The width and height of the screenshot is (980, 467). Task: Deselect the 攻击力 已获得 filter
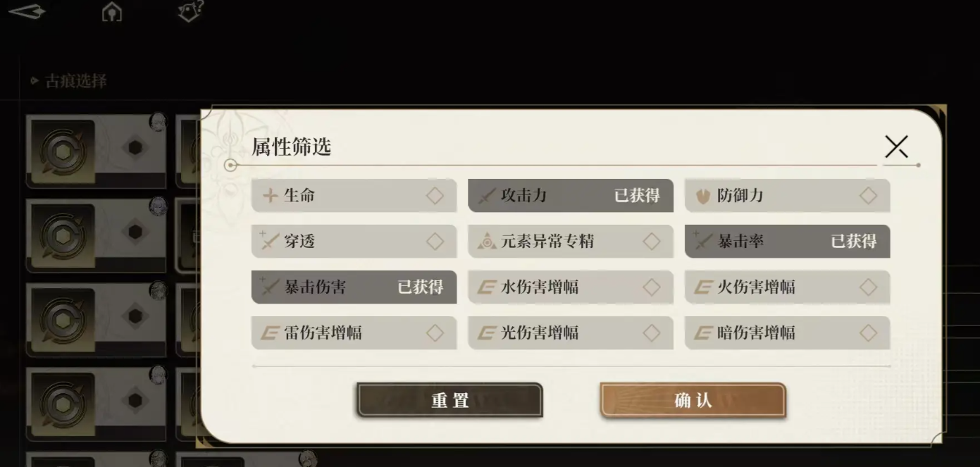pyautogui.click(x=570, y=196)
